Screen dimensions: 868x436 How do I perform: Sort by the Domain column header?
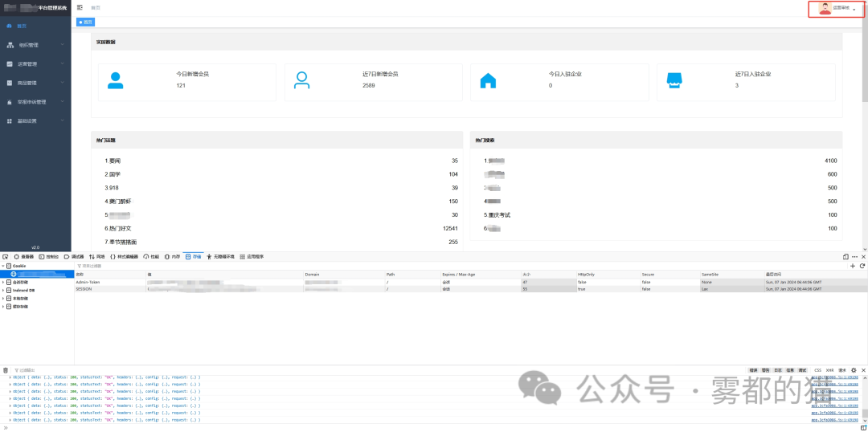pyautogui.click(x=344, y=275)
